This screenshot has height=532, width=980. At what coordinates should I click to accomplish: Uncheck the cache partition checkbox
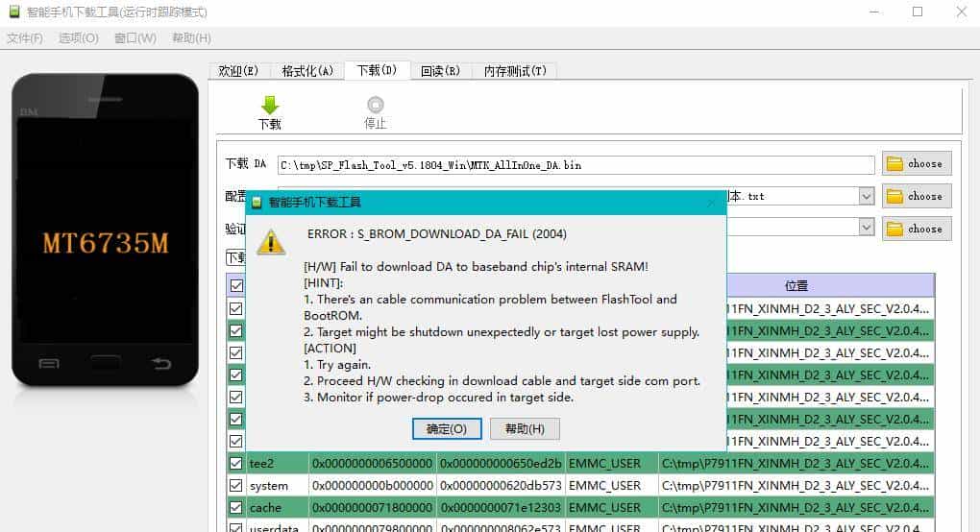(235, 507)
